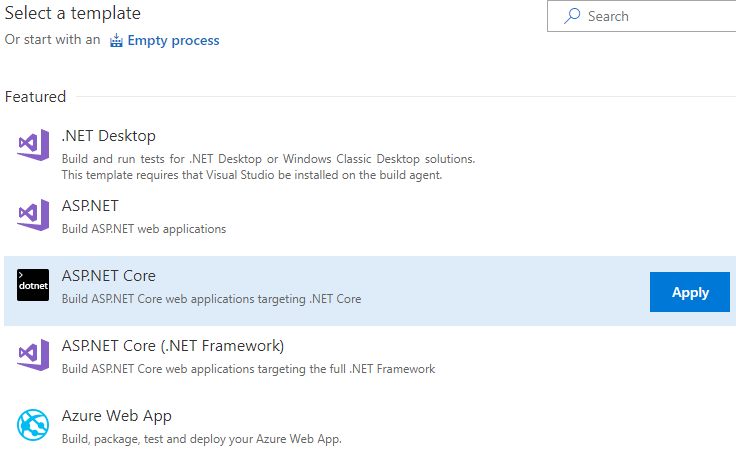
Task: Click the Empty process icon
Action: pos(117,41)
